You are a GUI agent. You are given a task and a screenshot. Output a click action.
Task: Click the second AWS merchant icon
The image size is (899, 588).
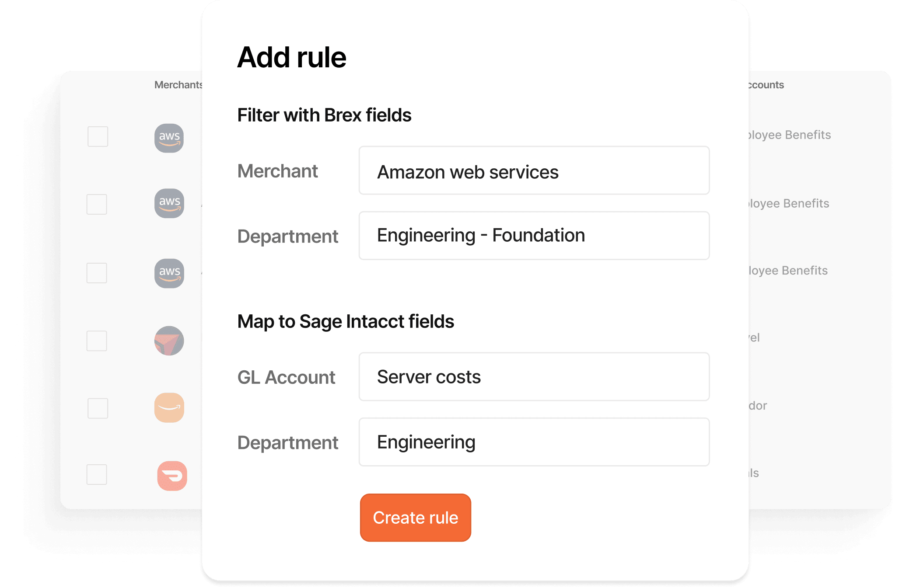[169, 203]
